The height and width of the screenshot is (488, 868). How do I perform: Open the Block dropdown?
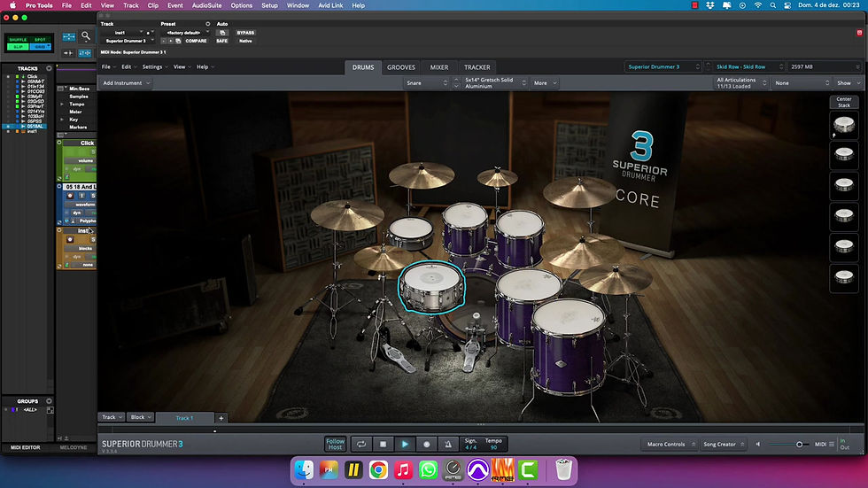140,417
